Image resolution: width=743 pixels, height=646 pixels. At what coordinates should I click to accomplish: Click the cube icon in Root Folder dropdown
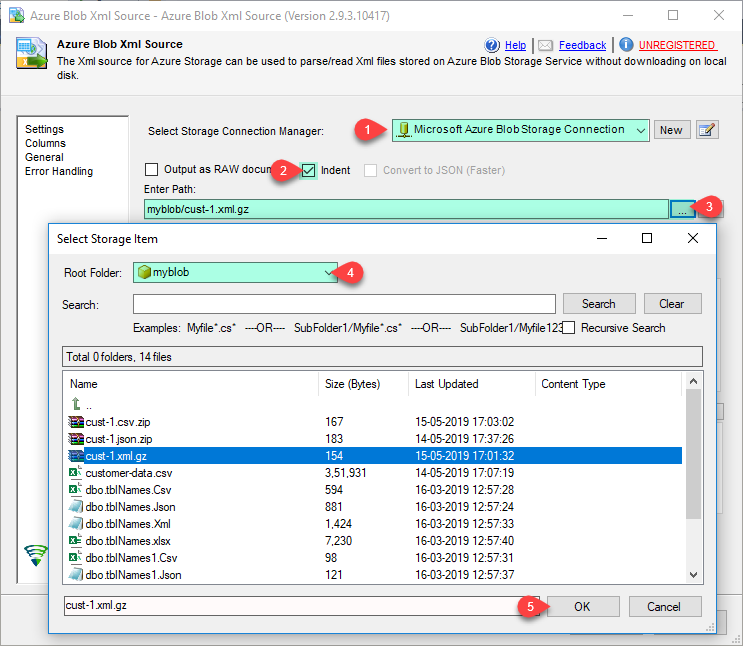coord(144,273)
